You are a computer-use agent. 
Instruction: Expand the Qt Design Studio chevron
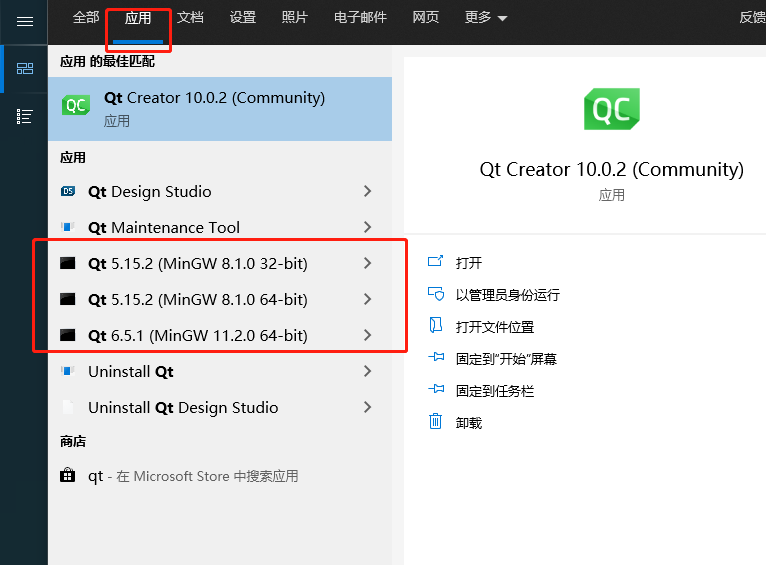(x=367, y=191)
